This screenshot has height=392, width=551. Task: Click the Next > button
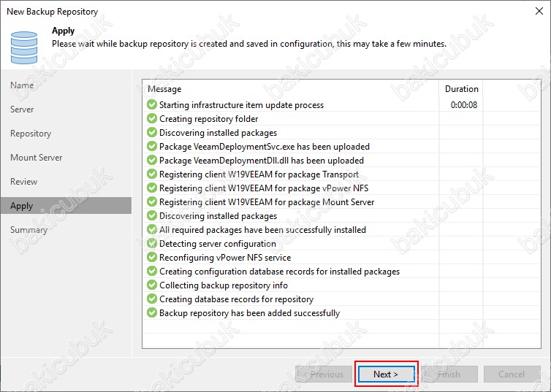386,374
